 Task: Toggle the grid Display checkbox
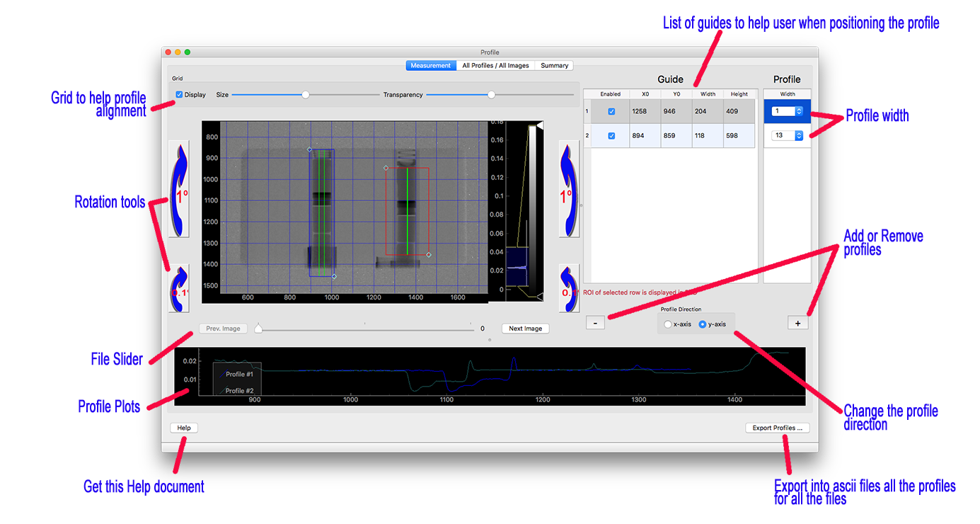tap(180, 95)
